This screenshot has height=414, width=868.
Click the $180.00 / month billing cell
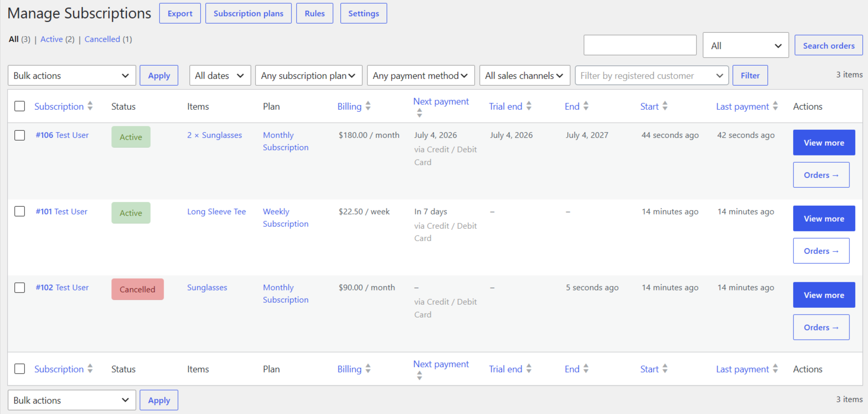coord(369,135)
